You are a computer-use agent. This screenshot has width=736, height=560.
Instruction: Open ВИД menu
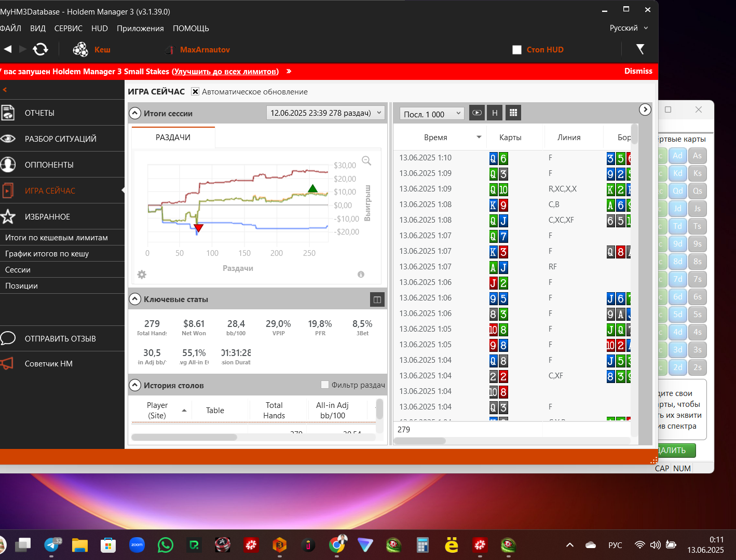[x=38, y=28]
